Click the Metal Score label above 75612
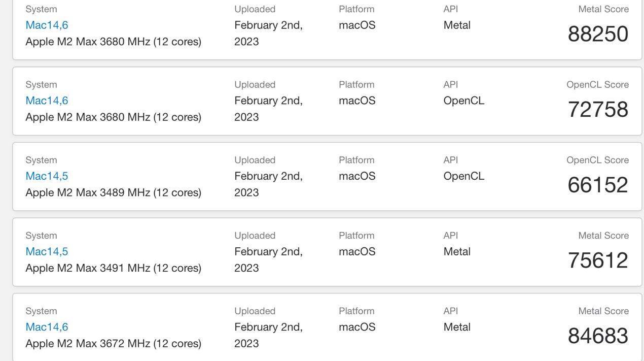This screenshot has width=644, height=361. coord(603,236)
